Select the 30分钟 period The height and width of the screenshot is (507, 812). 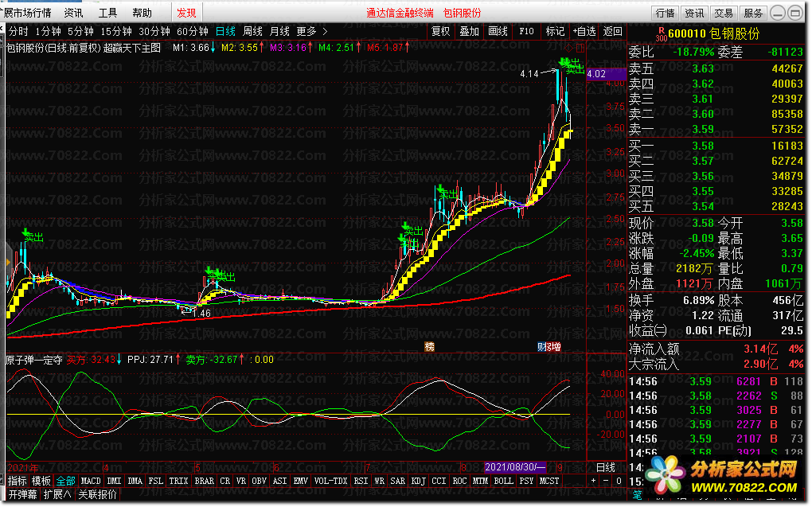[154, 32]
